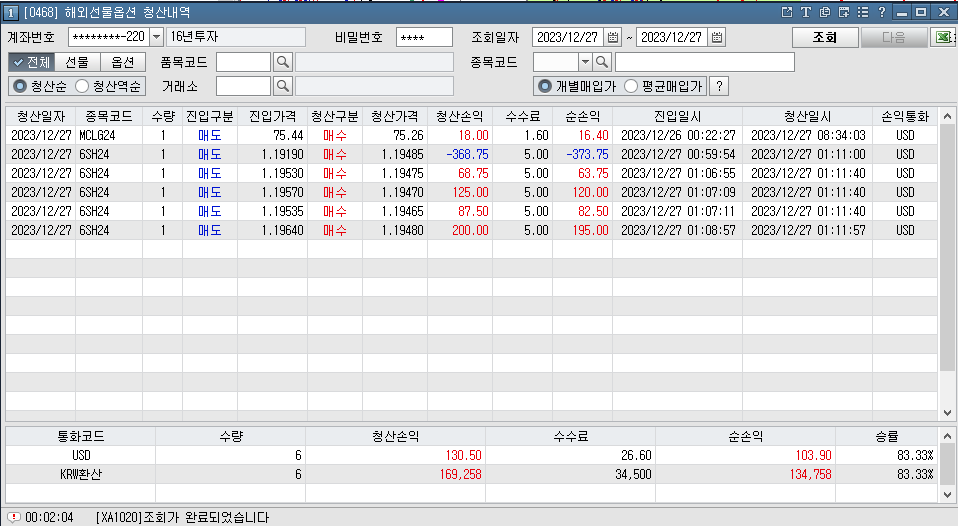This screenshot has height=526, width=958.
Task: Click the 103.90 USD 순손익 value
Action: [x=813, y=455]
